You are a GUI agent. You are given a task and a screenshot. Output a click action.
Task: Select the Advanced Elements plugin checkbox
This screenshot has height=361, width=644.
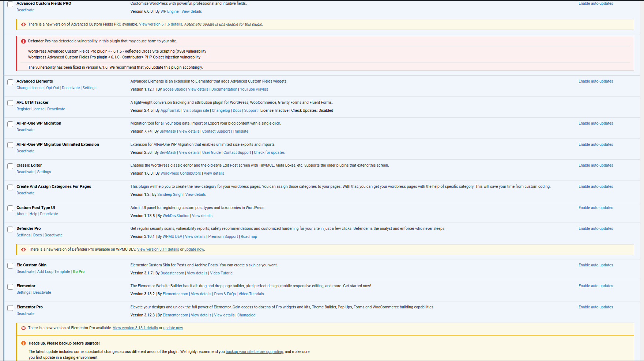click(x=10, y=82)
